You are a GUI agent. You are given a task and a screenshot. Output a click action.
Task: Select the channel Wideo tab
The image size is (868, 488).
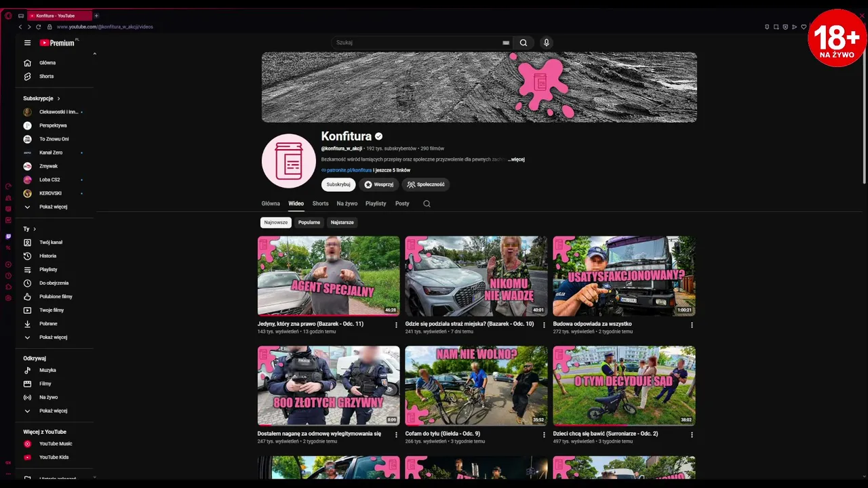pyautogui.click(x=296, y=203)
